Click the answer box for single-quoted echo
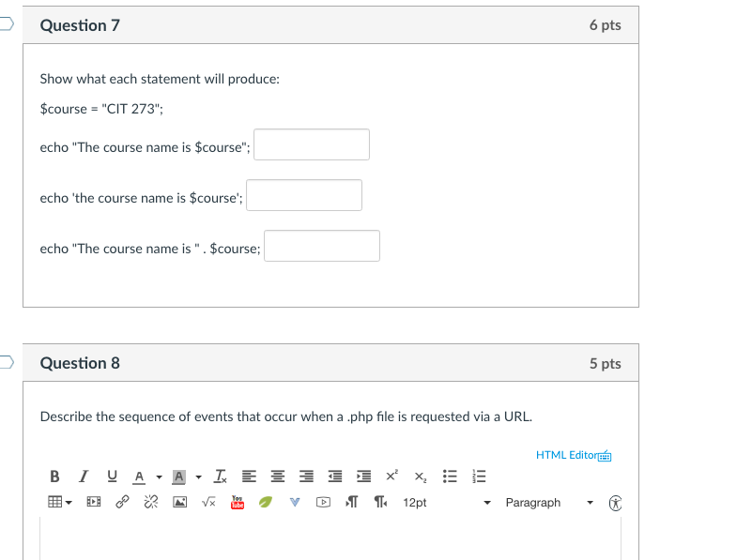The width and height of the screenshot is (752, 560). (304, 195)
